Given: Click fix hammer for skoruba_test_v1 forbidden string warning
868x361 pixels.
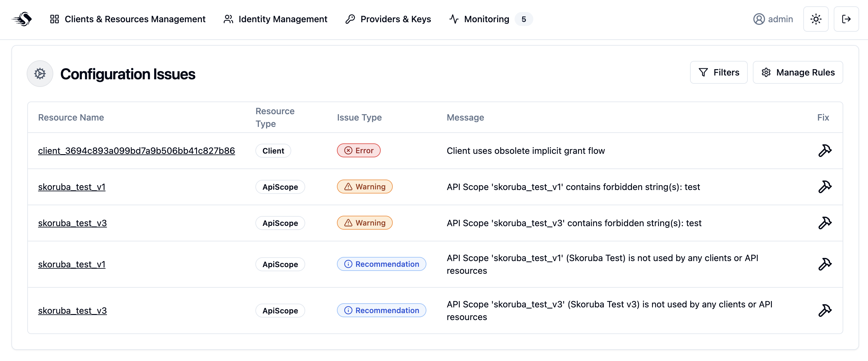Looking at the screenshot, I should (825, 187).
